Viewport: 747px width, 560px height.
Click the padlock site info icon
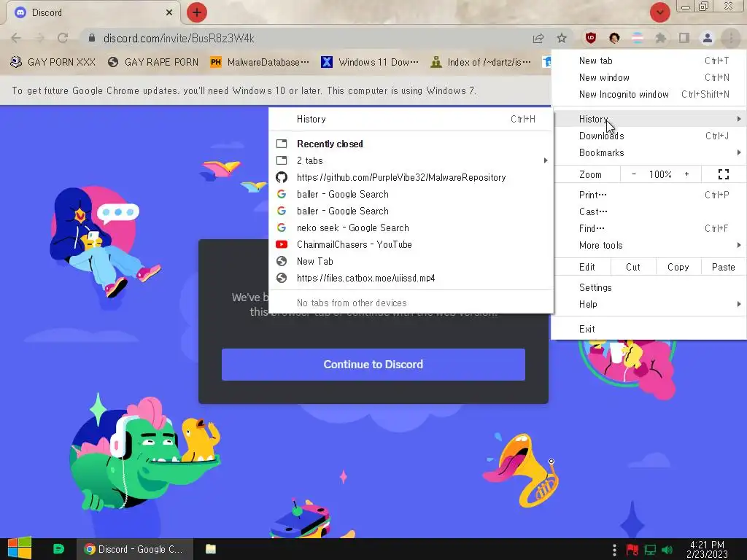pyautogui.click(x=92, y=38)
